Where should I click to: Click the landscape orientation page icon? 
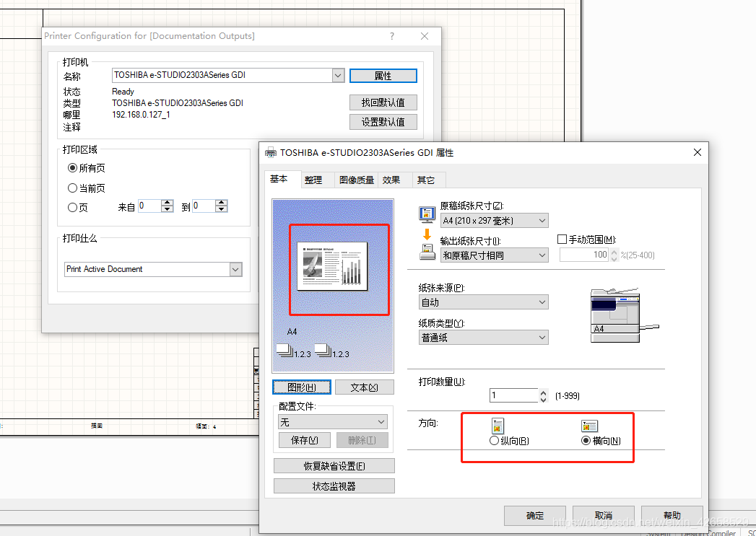(589, 426)
